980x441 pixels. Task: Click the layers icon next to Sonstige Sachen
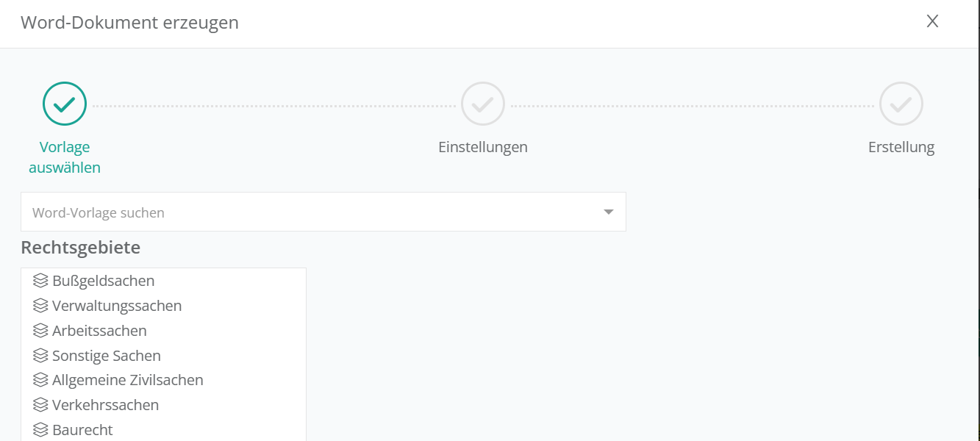point(40,356)
